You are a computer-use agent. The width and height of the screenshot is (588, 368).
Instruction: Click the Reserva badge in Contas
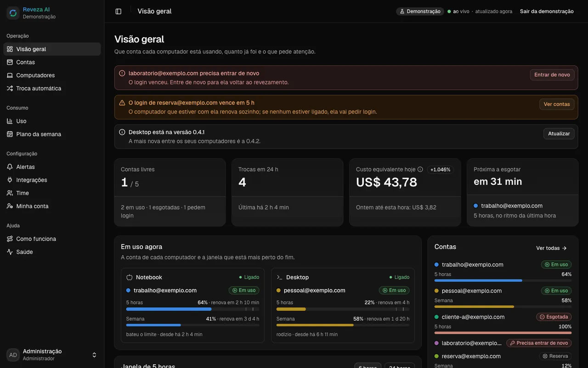pos(555,356)
